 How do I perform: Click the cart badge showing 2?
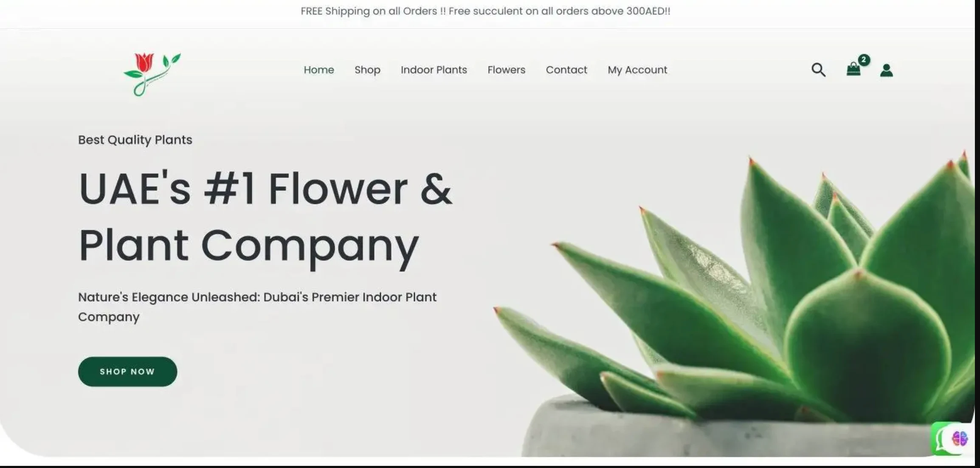863,60
